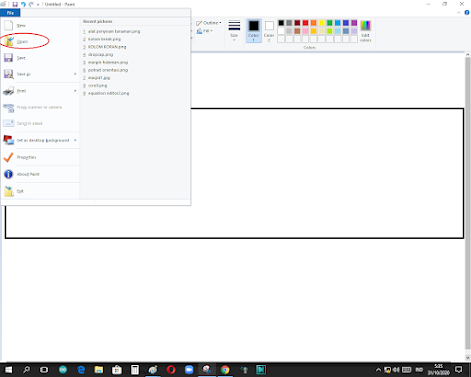Screen dimensions: 471x377
Task: Open the Fill dropdown in the ribbon
Action: pyautogui.click(x=205, y=31)
